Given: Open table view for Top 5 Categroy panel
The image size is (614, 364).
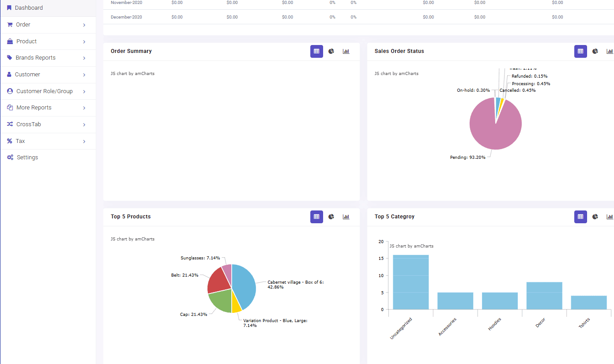Looking at the screenshot, I should click(580, 217).
